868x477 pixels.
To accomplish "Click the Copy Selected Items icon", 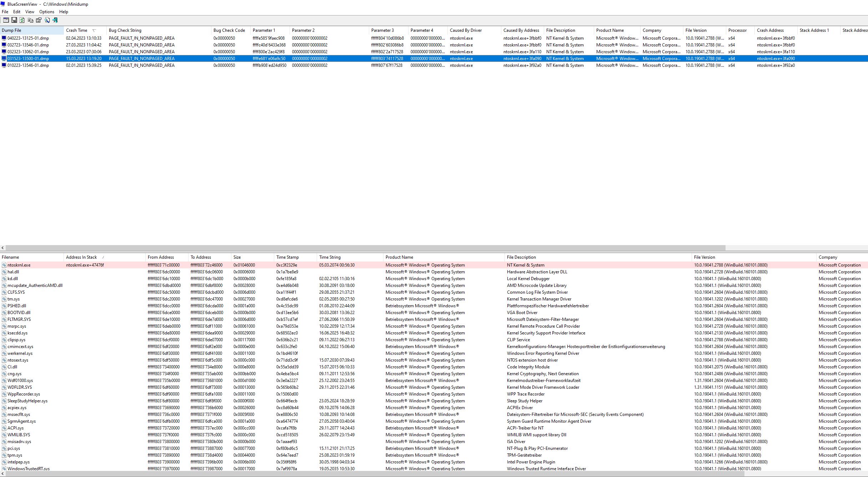I will click(x=30, y=20).
